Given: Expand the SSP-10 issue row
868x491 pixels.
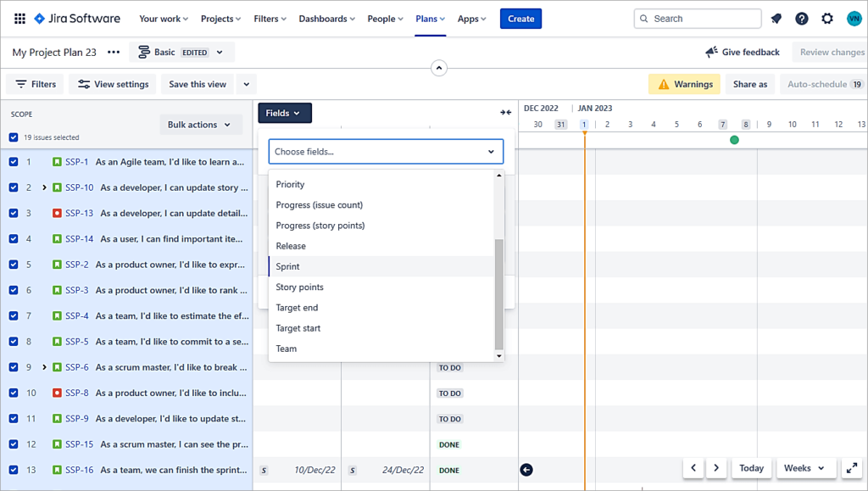Looking at the screenshot, I should click(x=44, y=187).
